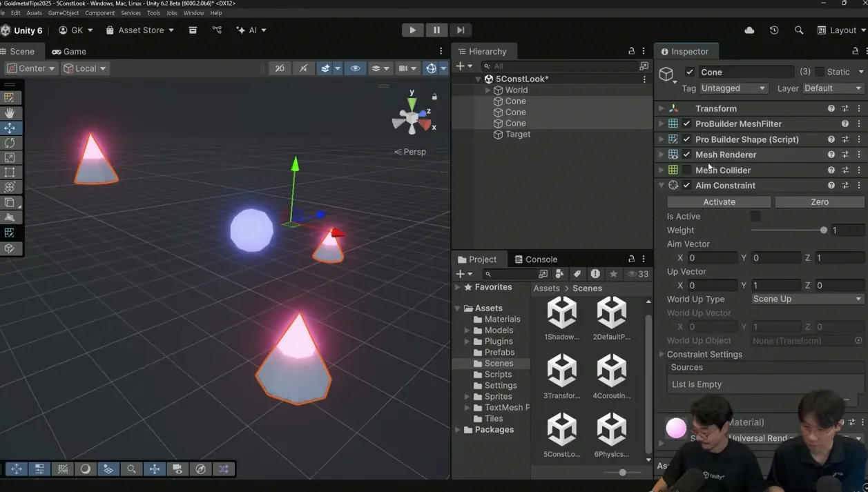
Task: Adjust Project icon size slider
Action: [x=622, y=473]
